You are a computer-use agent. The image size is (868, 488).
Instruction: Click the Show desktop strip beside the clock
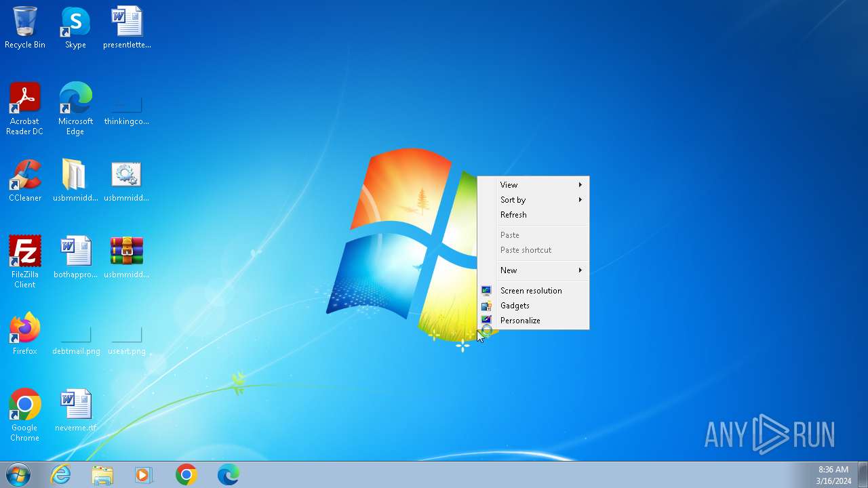tap(863, 474)
